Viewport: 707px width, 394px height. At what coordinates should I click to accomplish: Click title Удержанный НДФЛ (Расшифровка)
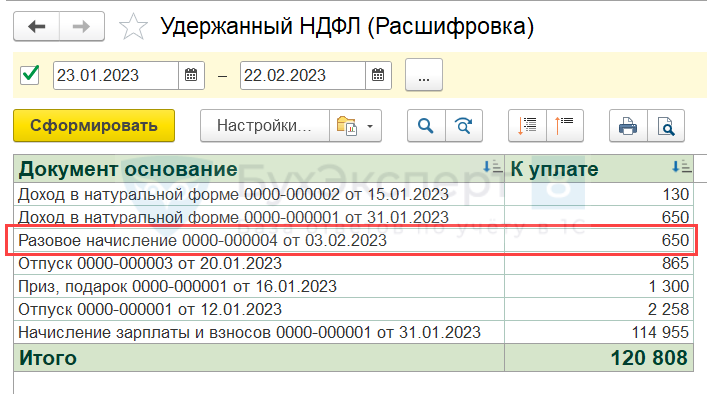(347, 26)
